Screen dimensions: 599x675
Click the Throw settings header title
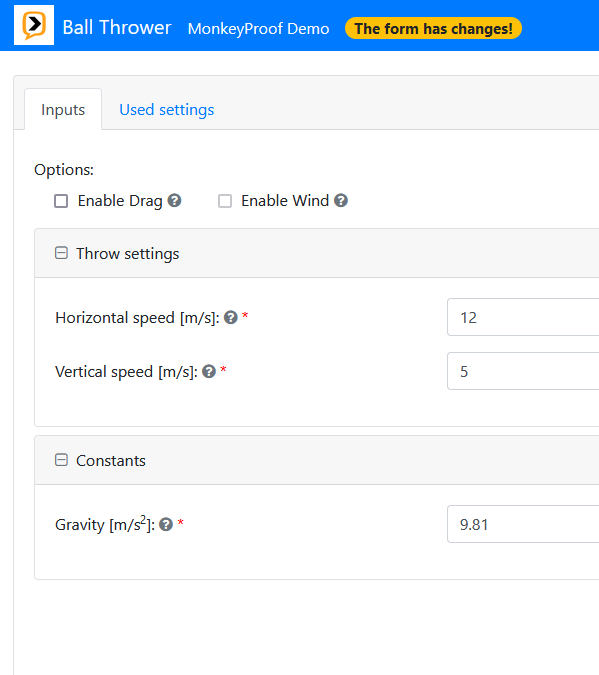[127, 254]
